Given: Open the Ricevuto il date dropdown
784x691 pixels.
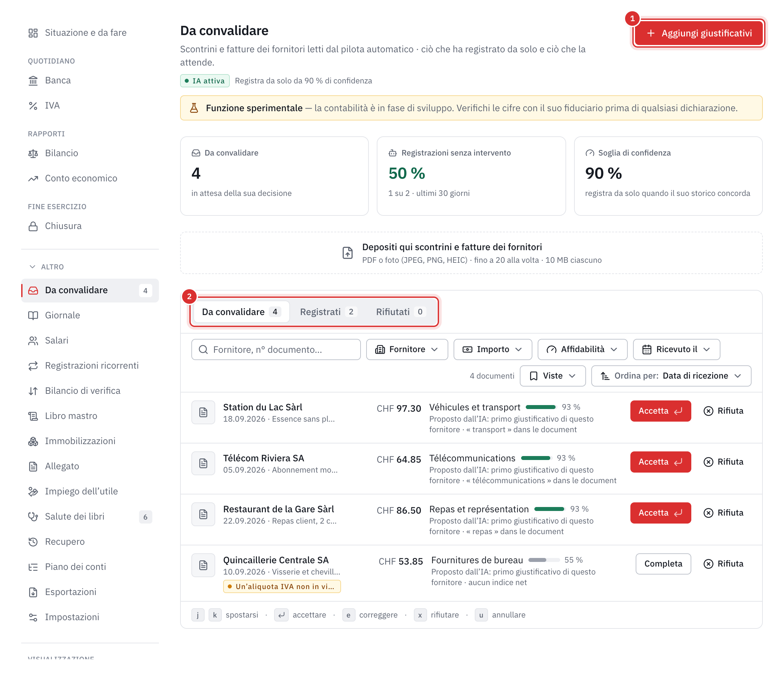Looking at the screenshot, I should point(676,349).
